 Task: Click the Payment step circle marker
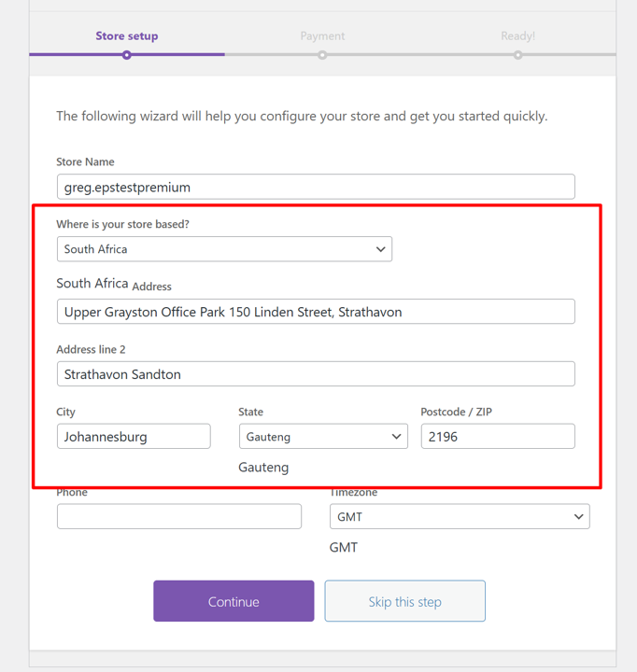pos(322,55)
